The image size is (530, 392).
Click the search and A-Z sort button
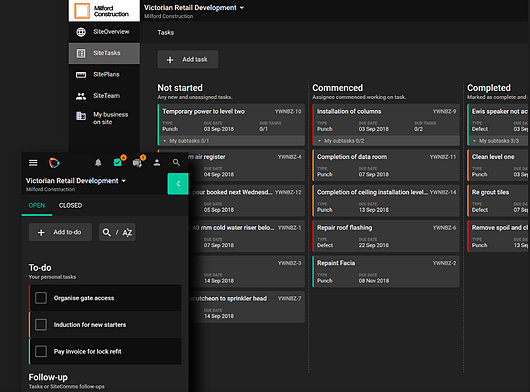tap(117, 232)
